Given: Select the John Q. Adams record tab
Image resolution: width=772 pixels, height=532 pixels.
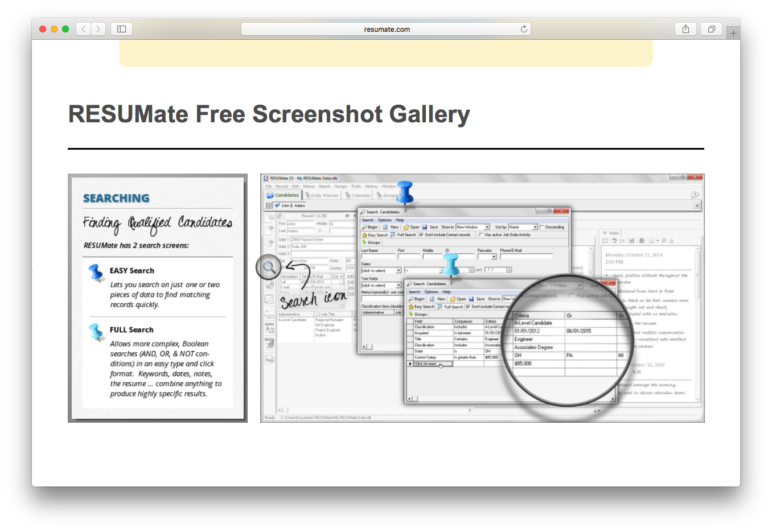Looking at the screenshot, I should 289,205.
